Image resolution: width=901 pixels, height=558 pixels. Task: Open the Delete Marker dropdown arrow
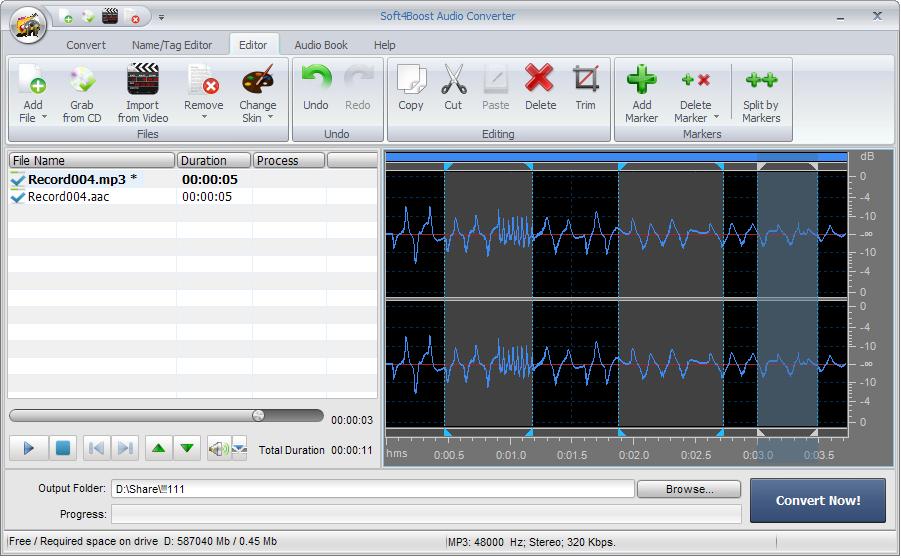[x=716, y=118]
